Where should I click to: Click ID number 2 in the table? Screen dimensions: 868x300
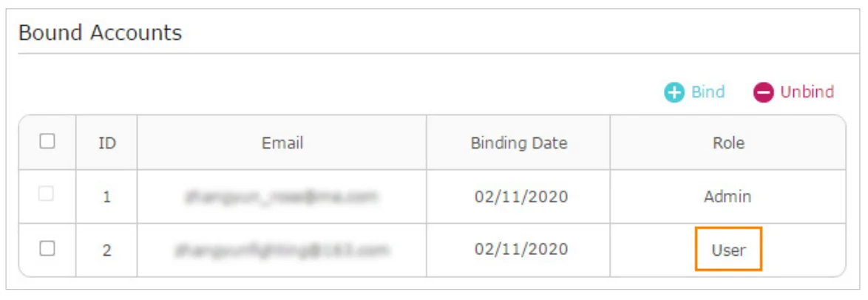tap(106, 250)
